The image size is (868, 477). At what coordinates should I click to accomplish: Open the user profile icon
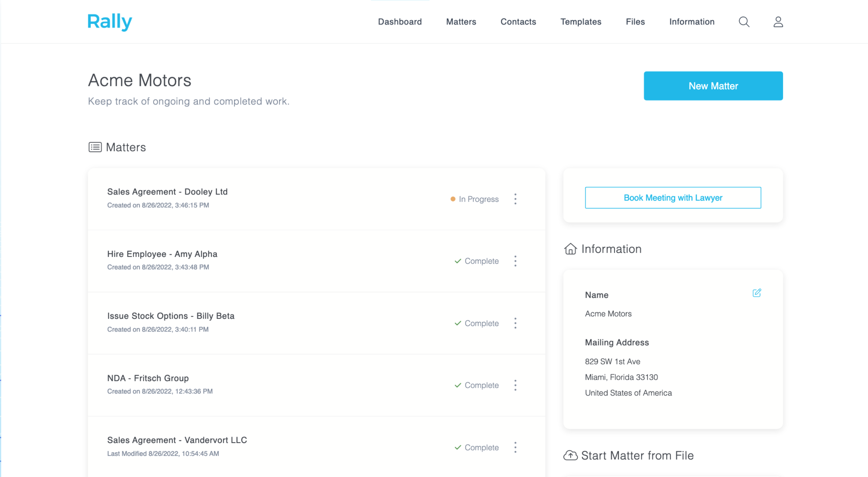778,22
